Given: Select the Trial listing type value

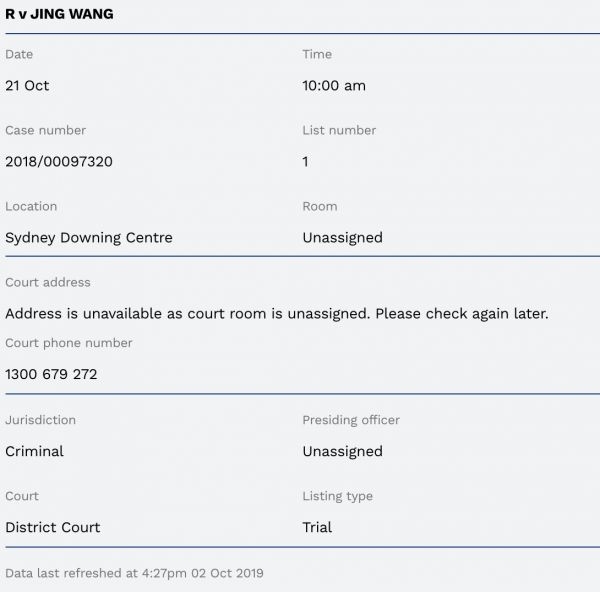Looking at the screenshot, I should click(x=317, y=528).
